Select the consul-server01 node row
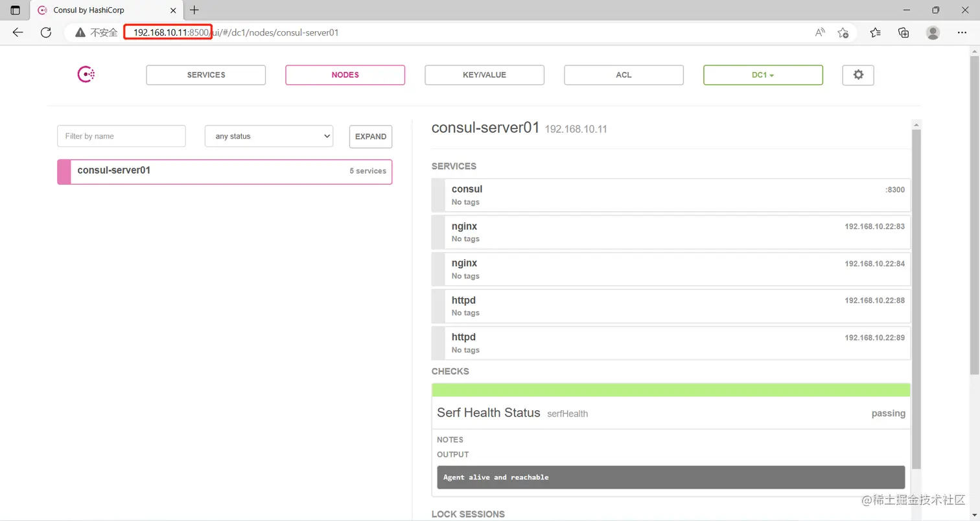 (225, 172)
